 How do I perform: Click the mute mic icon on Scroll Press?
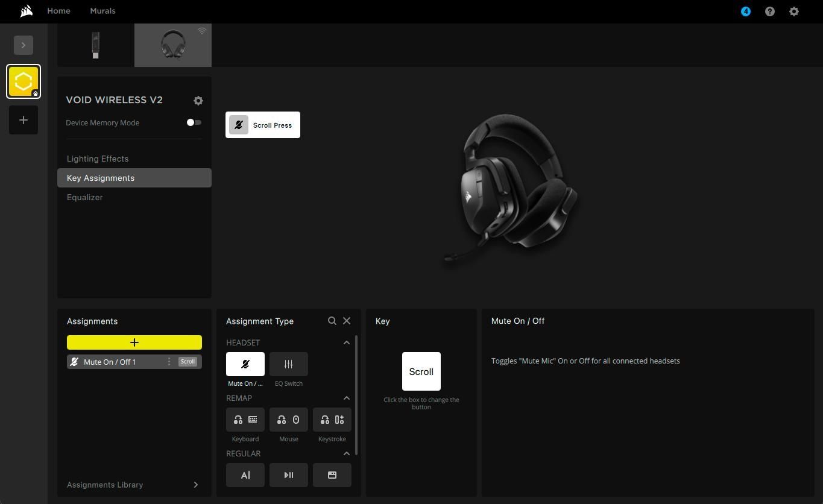239,125
